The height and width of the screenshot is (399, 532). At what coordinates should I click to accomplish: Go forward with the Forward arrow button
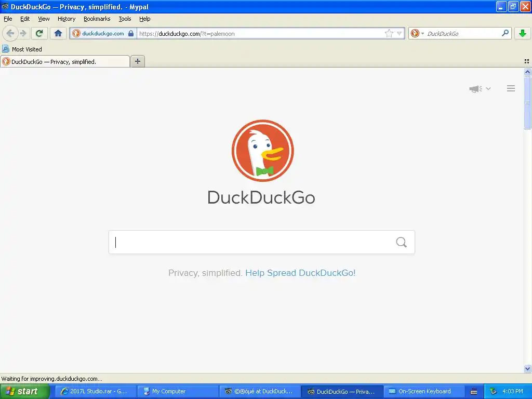pos(23,33)
